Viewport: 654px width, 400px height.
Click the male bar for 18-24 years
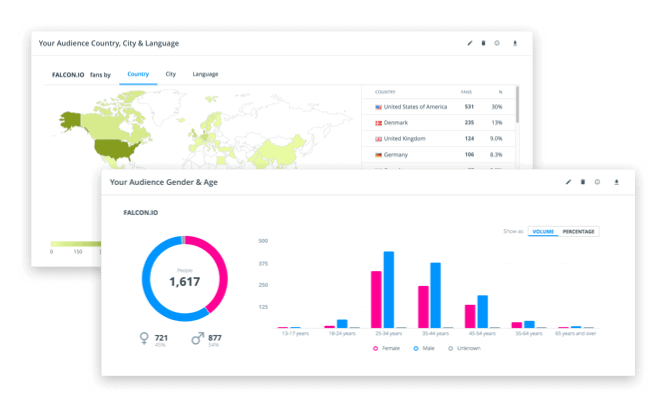coord(342,324)
